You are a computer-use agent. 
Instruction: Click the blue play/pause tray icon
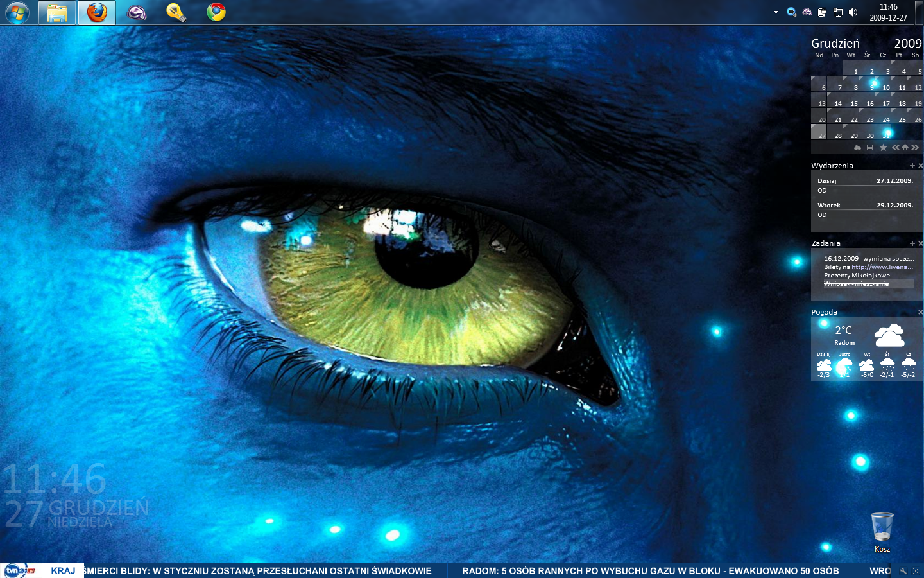(x=791, y=12)
